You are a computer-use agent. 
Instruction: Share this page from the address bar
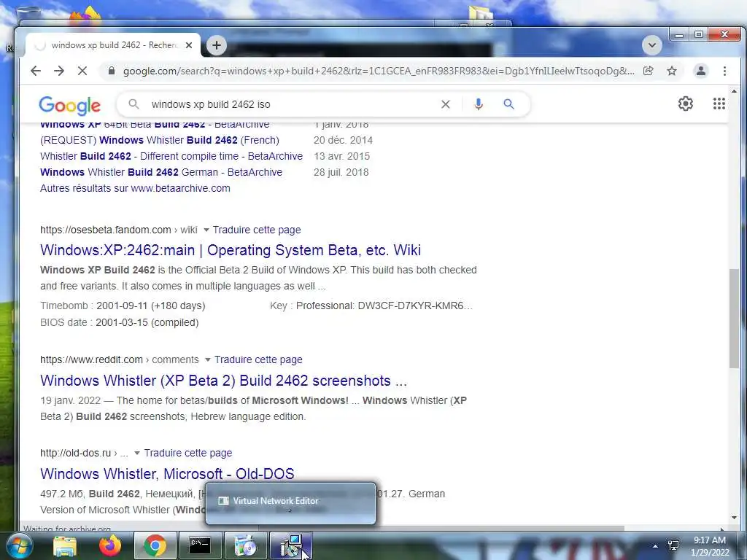(x=649, y=71)
